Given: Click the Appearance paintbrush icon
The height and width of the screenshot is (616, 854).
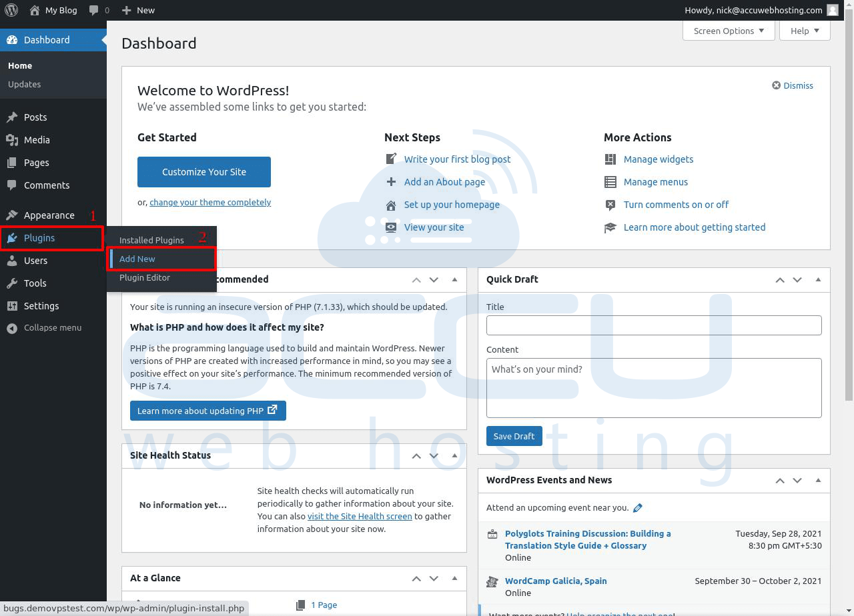Looking at the screenshot, I should click(12, 215).
